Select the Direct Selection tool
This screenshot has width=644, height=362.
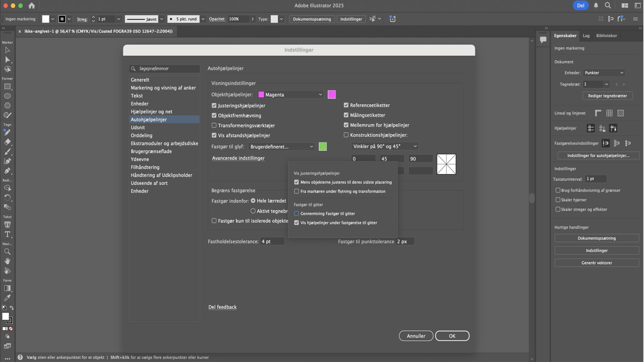point(7,60)
